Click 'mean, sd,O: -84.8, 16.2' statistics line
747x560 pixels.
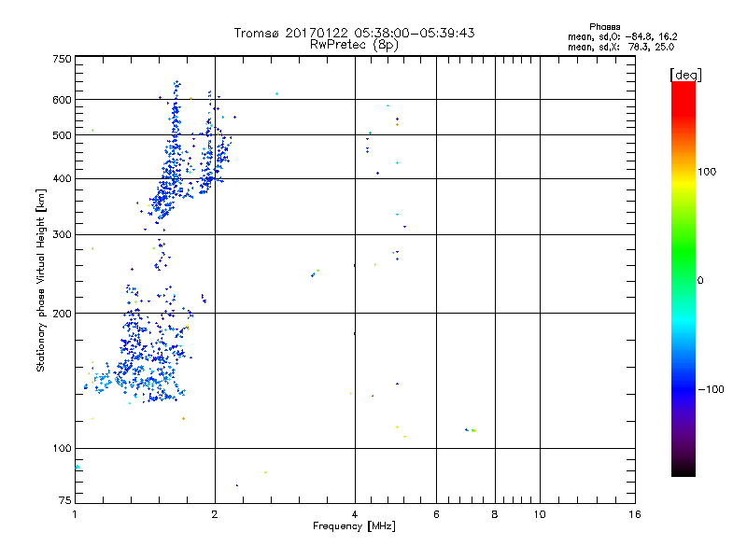click(622, 36)
